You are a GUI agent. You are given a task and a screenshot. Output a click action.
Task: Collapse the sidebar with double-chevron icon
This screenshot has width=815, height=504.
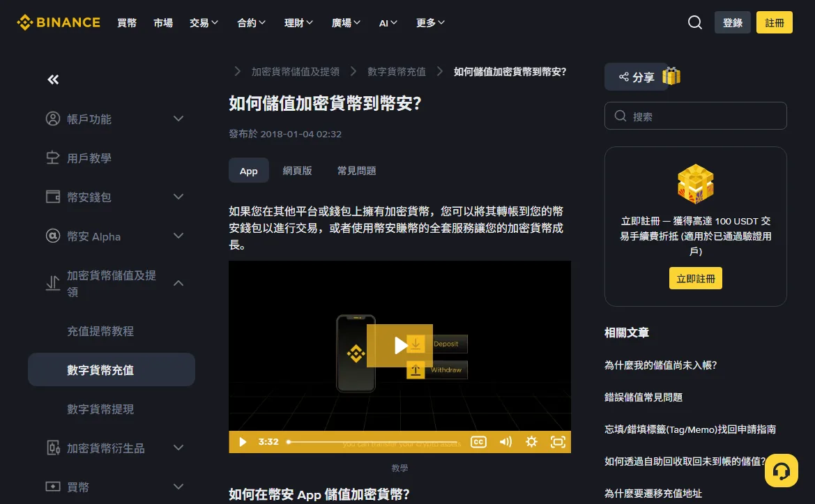tap(53, 79)
